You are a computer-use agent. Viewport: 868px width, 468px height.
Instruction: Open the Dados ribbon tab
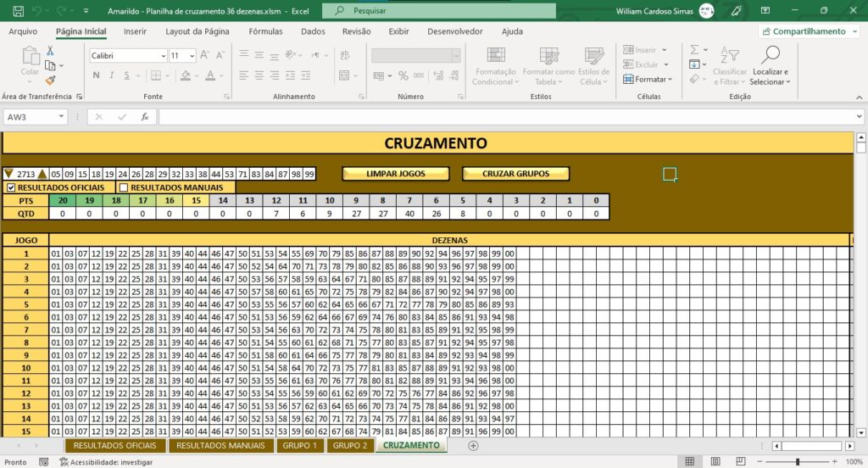(313, 31)
